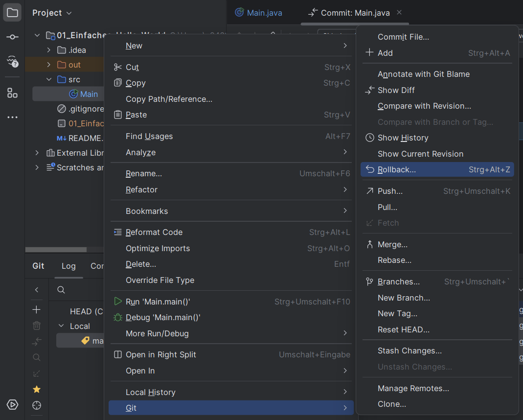
Task: Click the Add plus icon in Git submenu
Action: (369, 53)
